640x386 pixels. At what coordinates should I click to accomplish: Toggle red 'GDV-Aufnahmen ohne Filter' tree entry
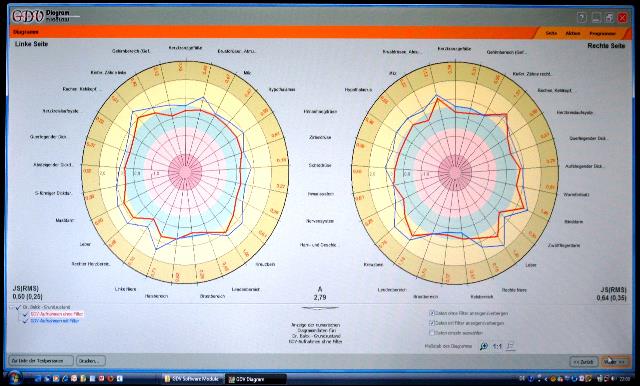pos(57,314)
